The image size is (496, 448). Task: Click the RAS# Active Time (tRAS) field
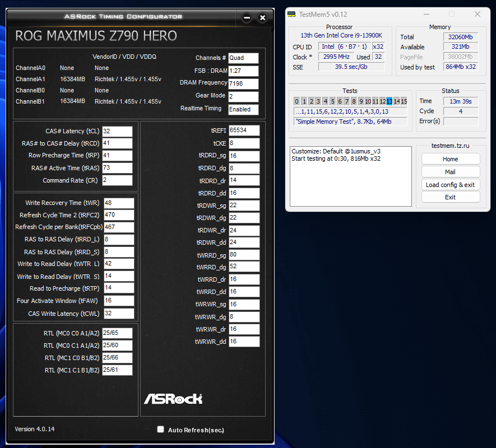click(x=117, y=168)
